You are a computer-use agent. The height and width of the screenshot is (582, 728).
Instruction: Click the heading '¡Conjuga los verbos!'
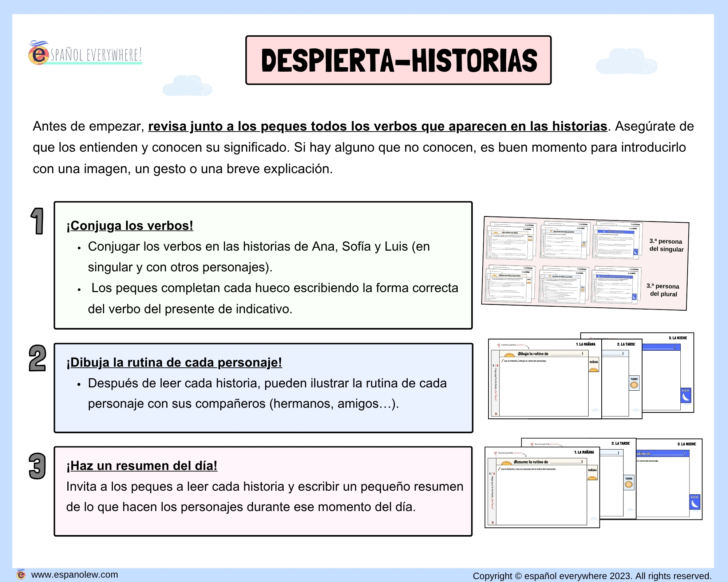click(x=130, y=226)
